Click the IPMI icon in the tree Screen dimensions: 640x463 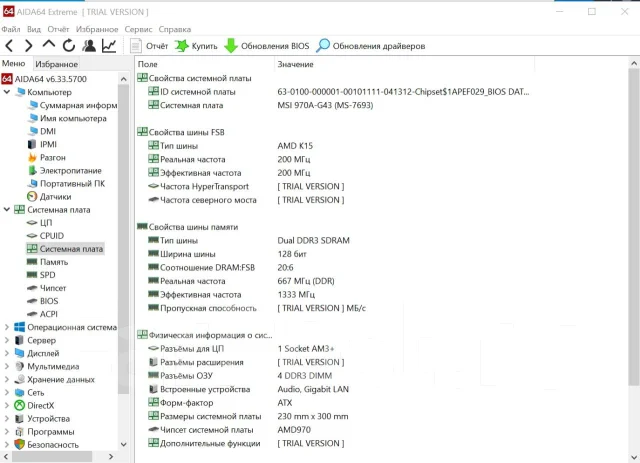(x=32, y=144)
